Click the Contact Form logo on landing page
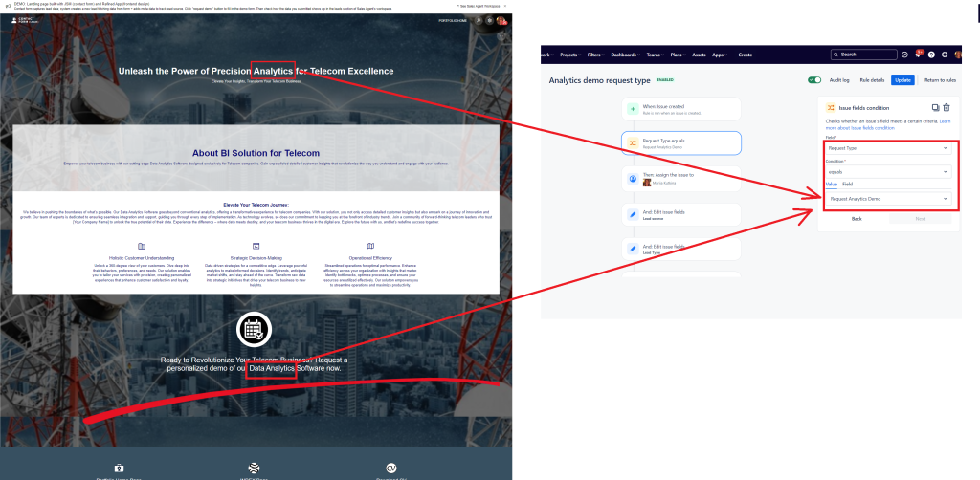The height and width of the screenshot is (480, 980). [23, 20]
